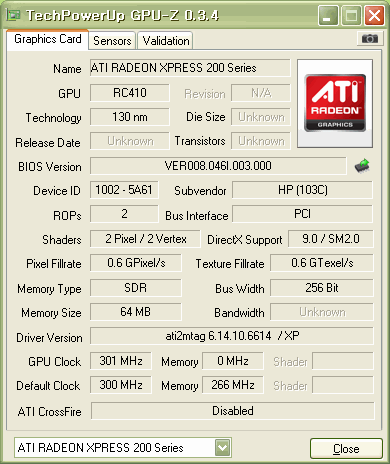Click the DirectX Support value 9.0 / SM2.0
This screenshot has height=464, width=390.
(x=331, y=239)
